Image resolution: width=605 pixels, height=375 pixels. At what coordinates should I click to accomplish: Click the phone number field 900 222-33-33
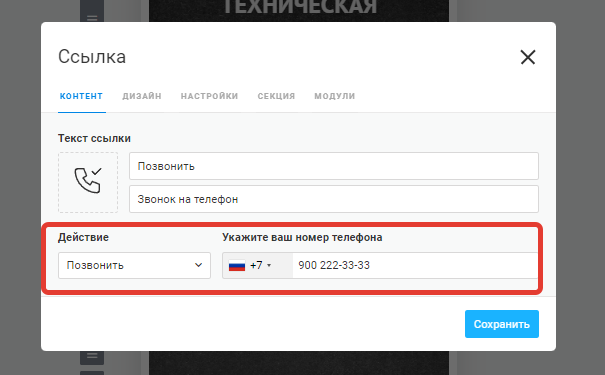point(415,265)
